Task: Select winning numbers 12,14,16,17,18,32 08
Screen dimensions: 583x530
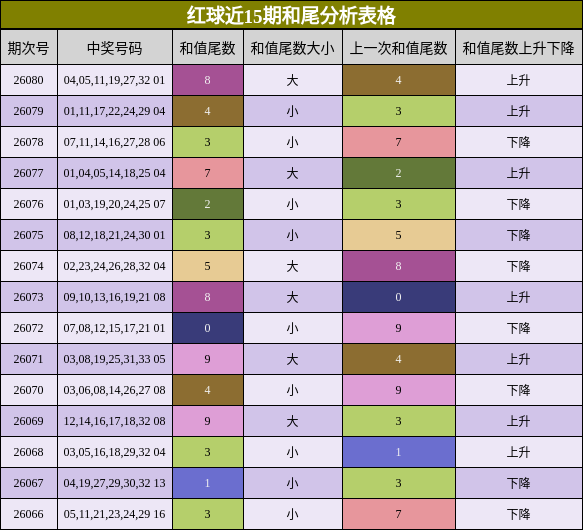Action: tap(115, 421)
